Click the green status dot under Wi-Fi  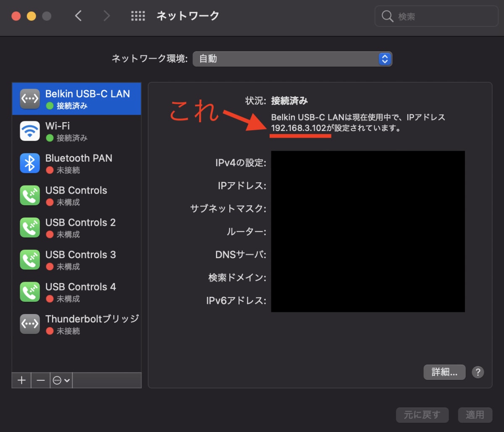tap(50, 138)
